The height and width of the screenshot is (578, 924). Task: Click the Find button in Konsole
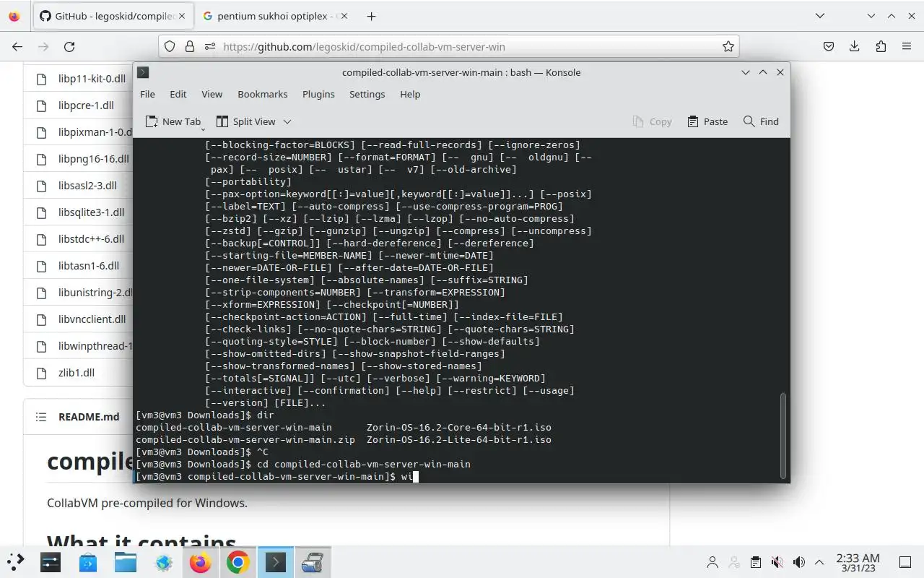(x=761, y=121)
